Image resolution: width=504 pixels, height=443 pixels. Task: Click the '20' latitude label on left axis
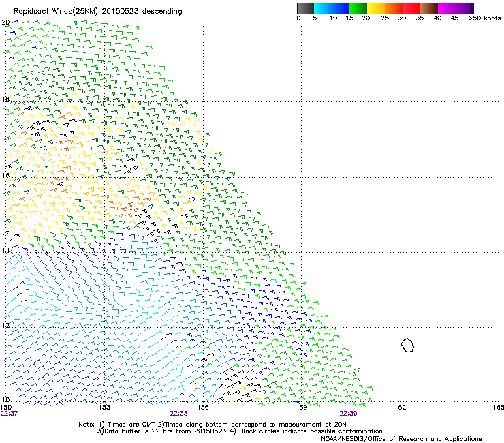tap(5, 22)
